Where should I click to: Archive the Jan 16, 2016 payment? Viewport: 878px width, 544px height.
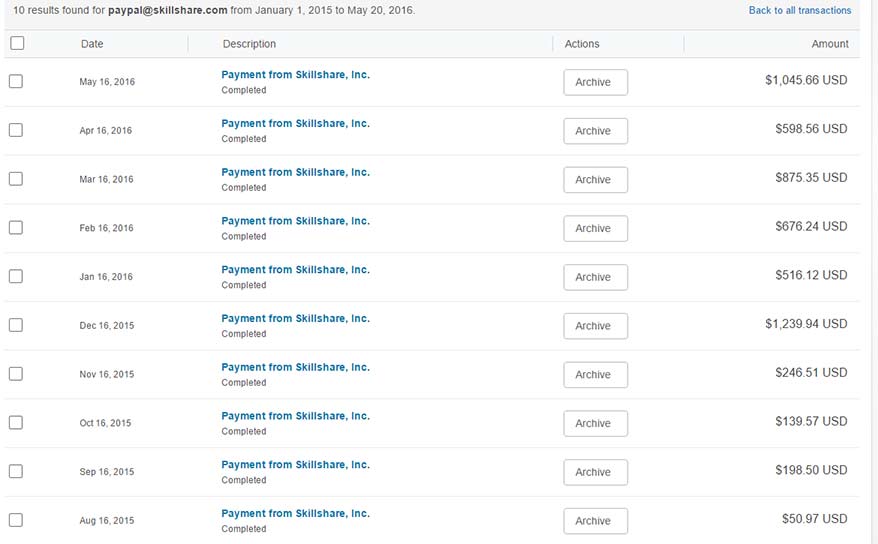pyautogui.click(x=595, y=277)
